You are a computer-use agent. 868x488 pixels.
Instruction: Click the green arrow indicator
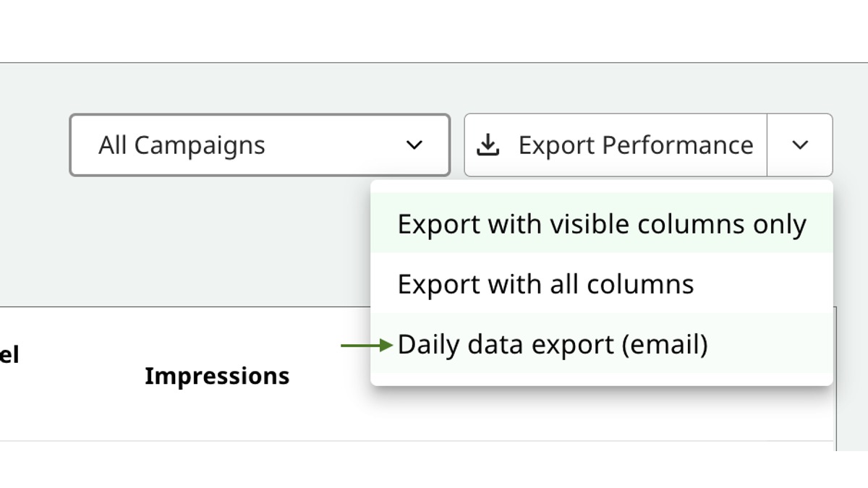tap(365, 345)
